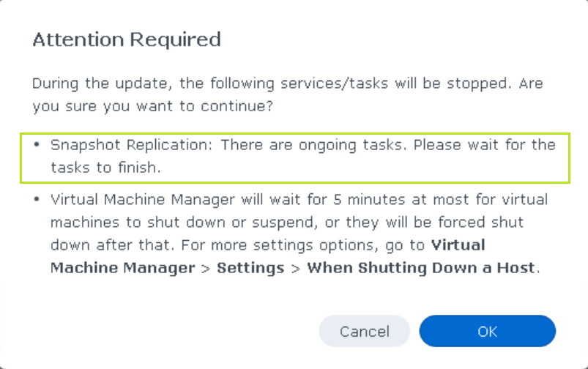588x369 pixels.
Task: Click the "Attention Required" dialog title
Action: [127, 40]
